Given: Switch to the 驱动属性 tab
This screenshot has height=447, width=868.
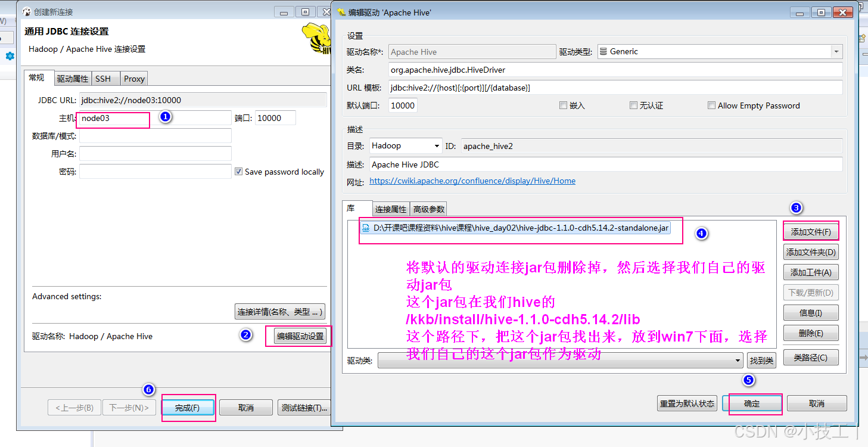Looking at the screenshot, I should [x=73, y=79].
